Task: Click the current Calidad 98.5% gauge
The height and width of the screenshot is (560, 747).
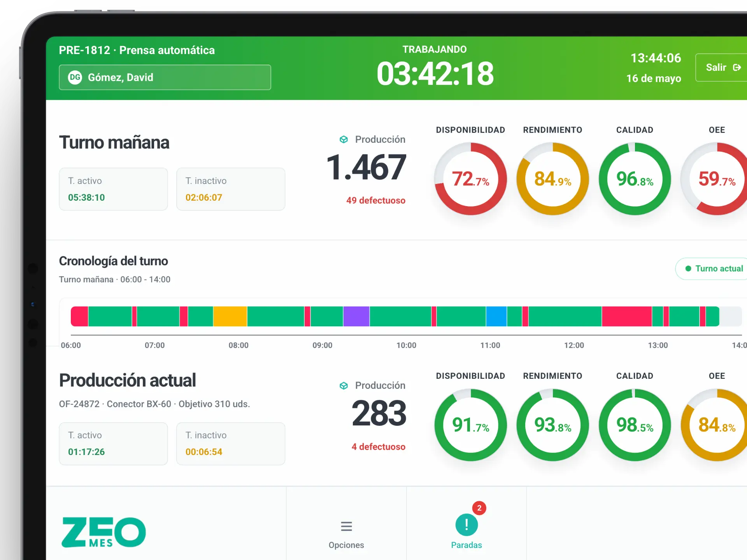Action: click(x=635, y=425)
